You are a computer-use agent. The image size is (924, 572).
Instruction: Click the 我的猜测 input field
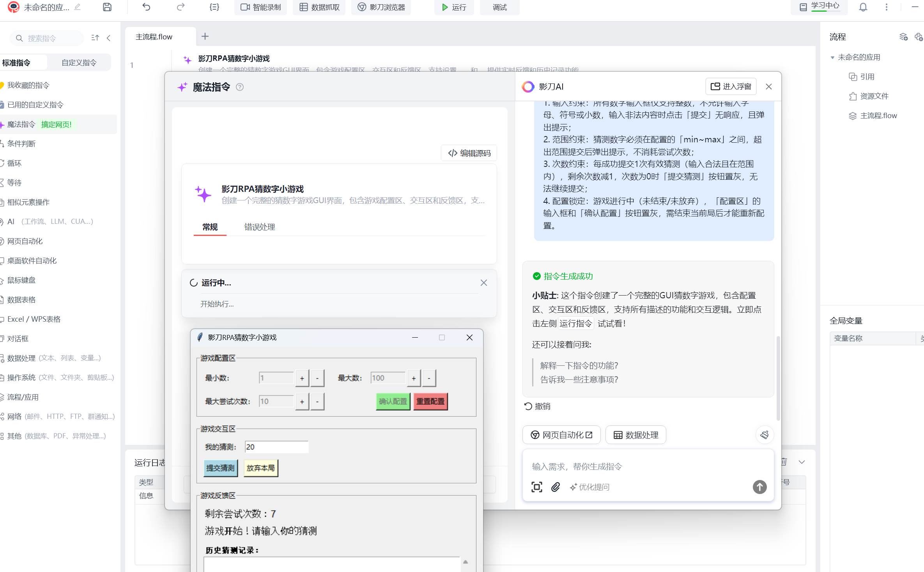(x=276, y=447)
